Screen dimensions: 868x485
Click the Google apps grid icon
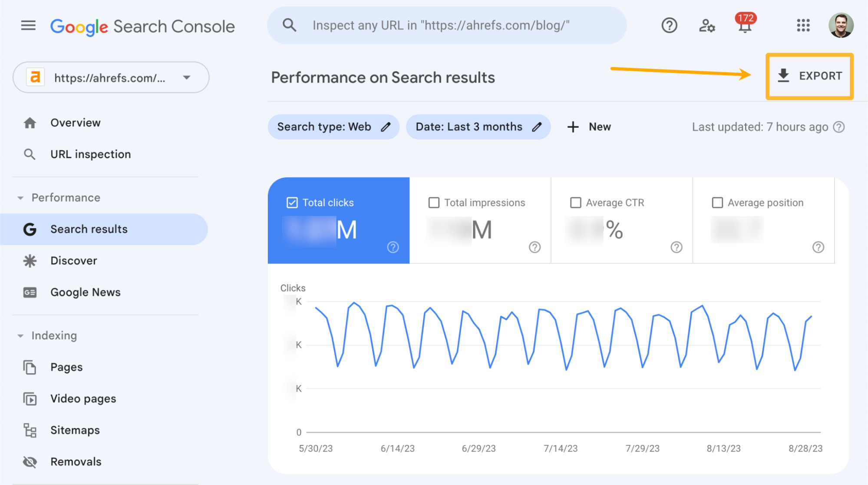804,24
